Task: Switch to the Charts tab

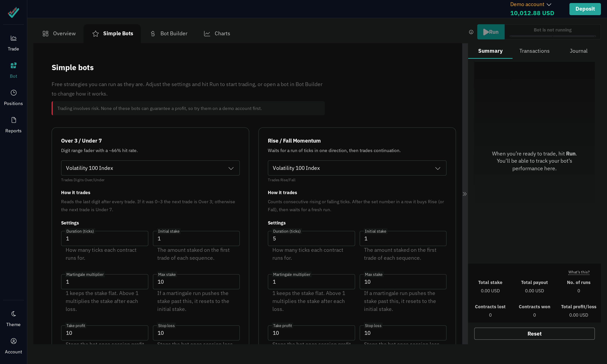Action: coord(217,34)
